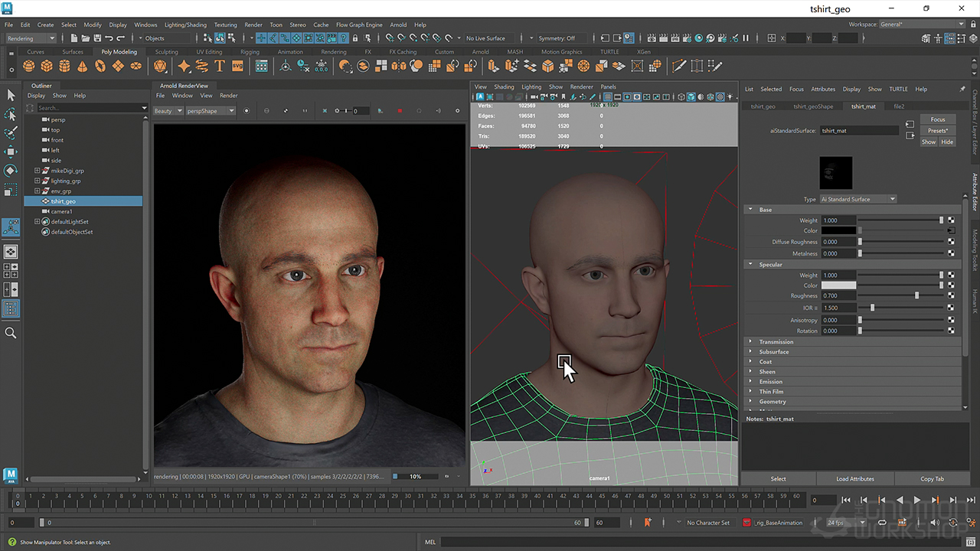Click the polygon Type text tool

tap(220, 67)
